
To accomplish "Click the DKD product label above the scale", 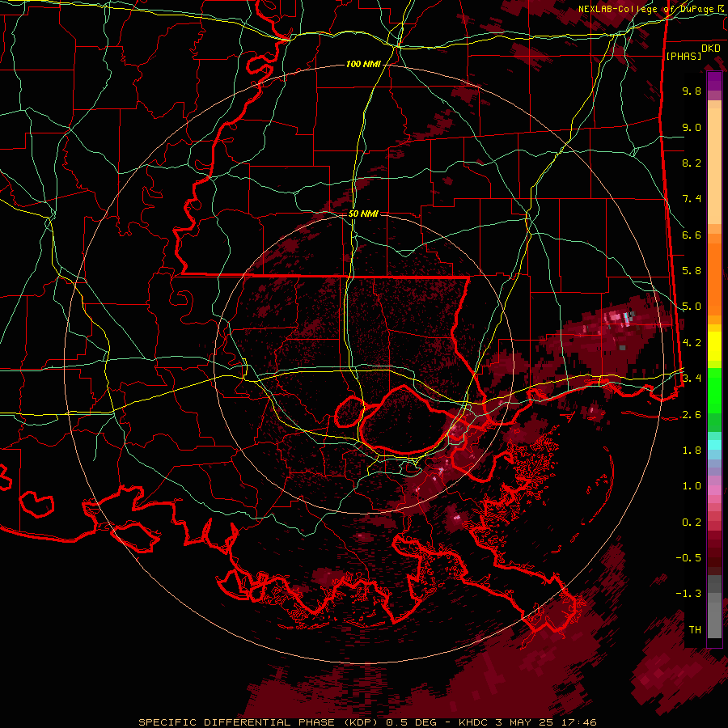I will (711, 49).
